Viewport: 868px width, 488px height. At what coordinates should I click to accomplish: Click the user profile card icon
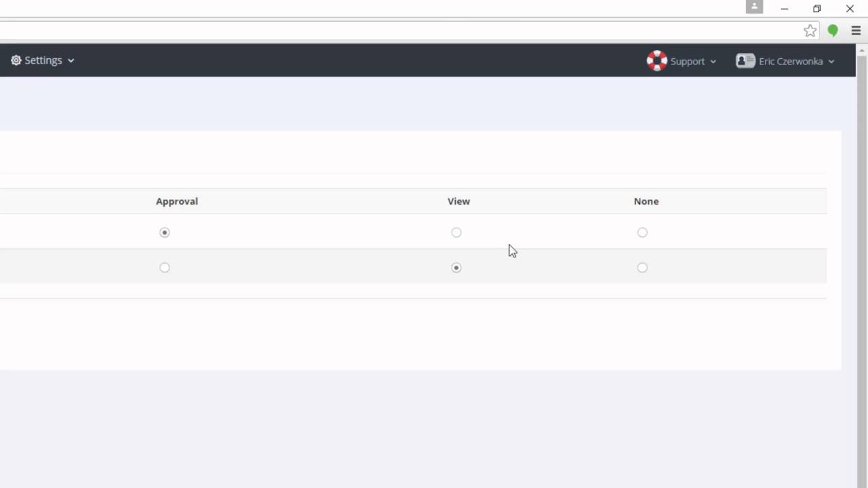745,61
